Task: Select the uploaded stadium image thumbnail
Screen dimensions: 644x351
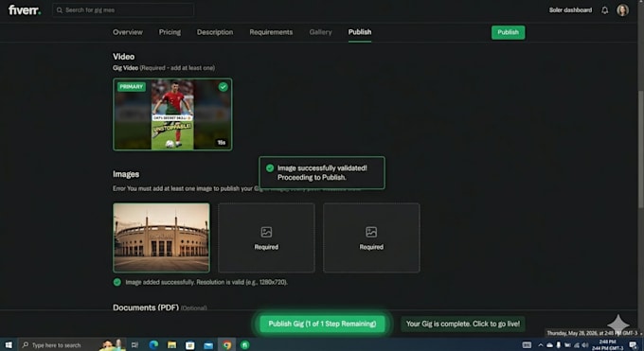Action: point(161,237)
